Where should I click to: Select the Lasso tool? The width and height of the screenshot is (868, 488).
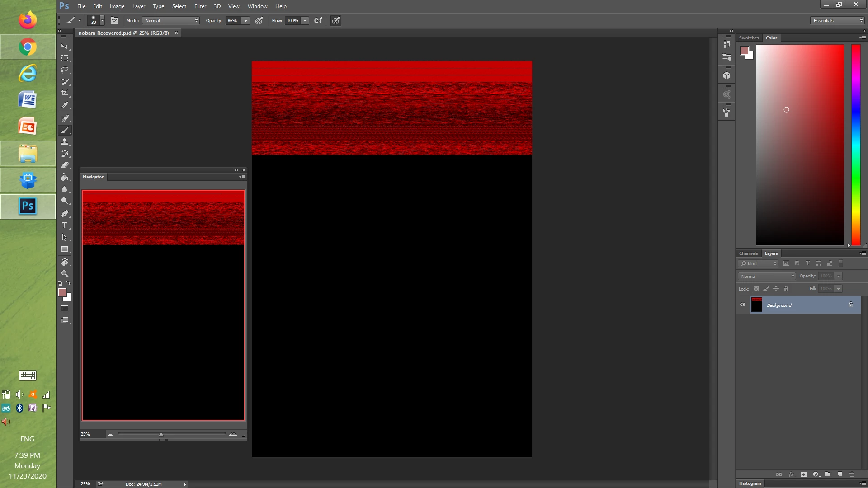(65, 70)
